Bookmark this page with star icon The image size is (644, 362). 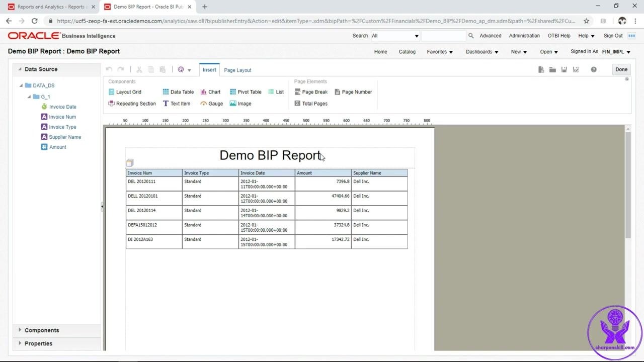(586, 21)
